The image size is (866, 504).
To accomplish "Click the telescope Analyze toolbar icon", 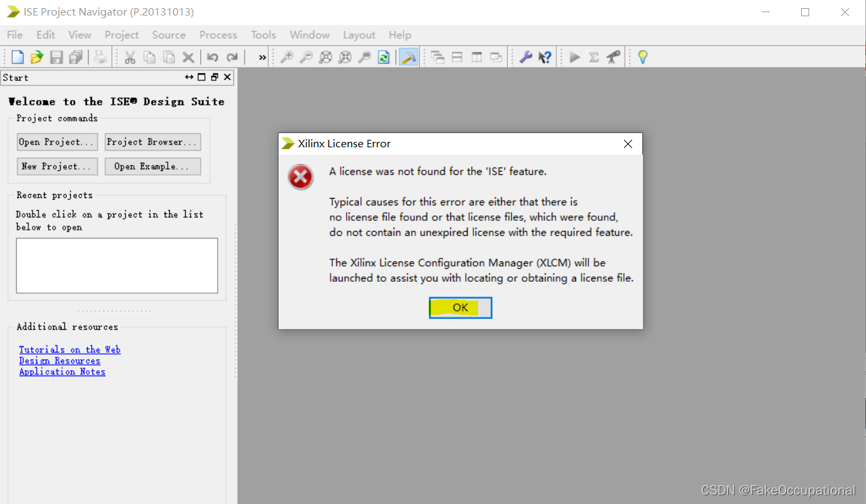I will point(612,57).
